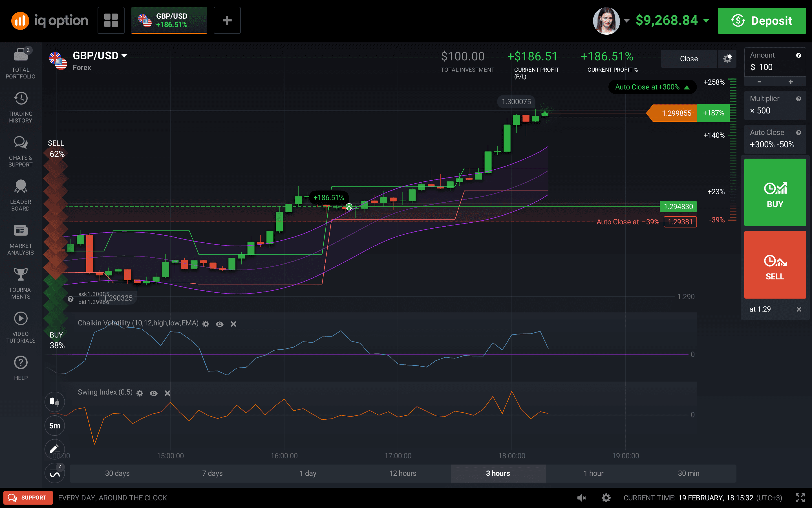The height and width of the screenshot is (508, 812).
Task: Click Amount help question icon
Action: 798,55
